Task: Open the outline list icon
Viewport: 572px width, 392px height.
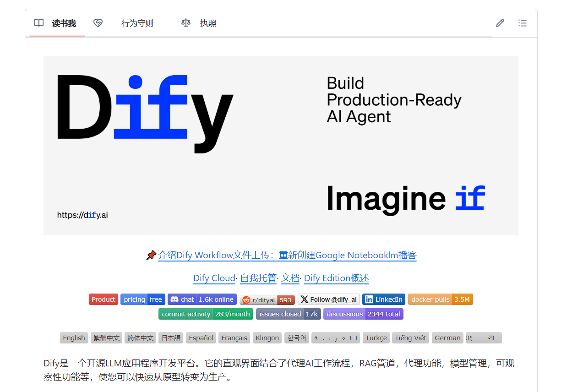Action: coord(522,23)
